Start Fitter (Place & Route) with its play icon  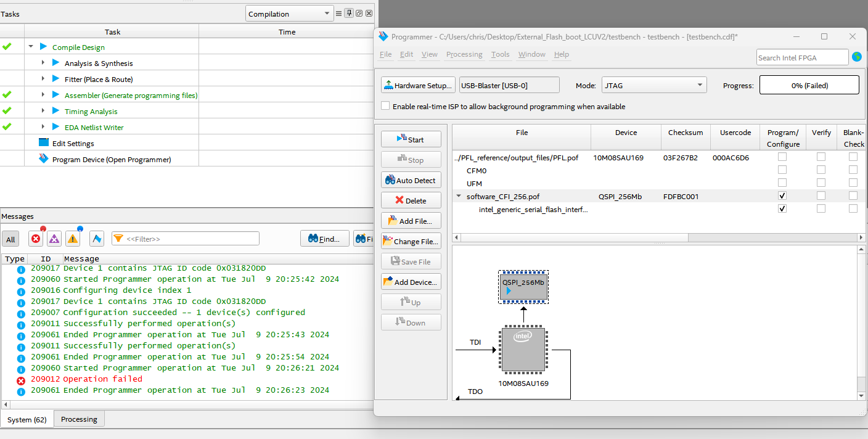55,79
